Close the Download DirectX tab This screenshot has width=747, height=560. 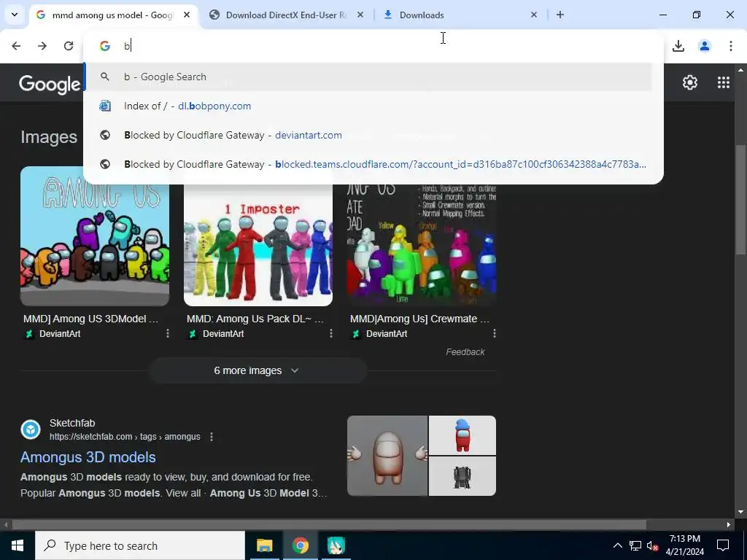coord(360,15)
